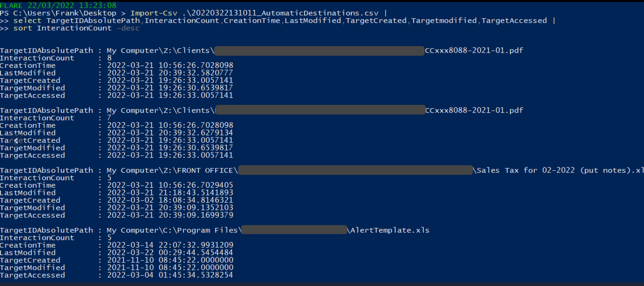644x286 pixels.
Task: Click the redacted bar in Program Files path
Action: coord(294,230)
